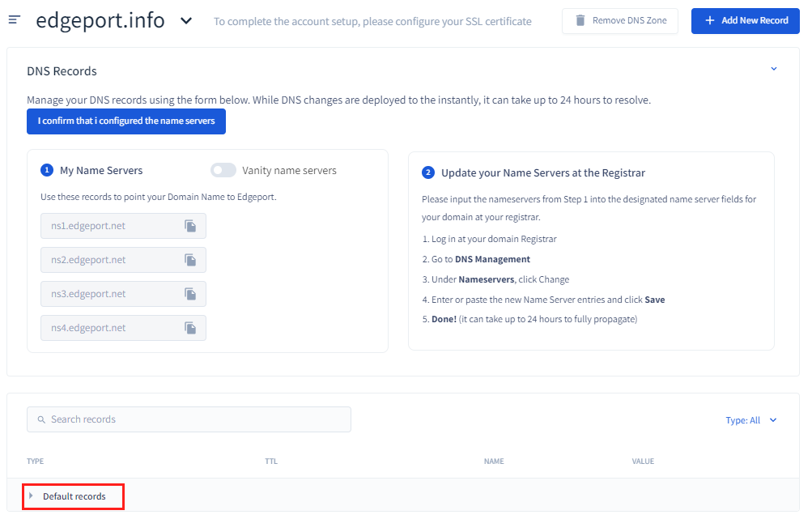Click the plus icon for new record
812x519 pixels.
click(x=710, y=20)
